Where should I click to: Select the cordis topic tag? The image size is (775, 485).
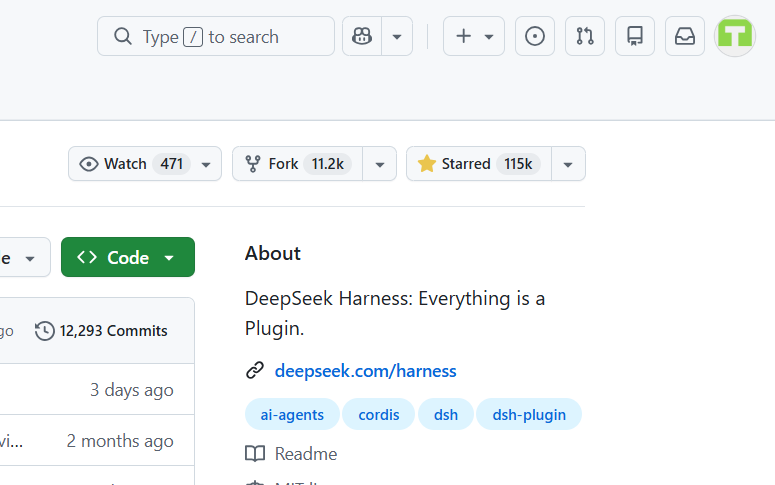pyautogui.click(x=379, y=414)
